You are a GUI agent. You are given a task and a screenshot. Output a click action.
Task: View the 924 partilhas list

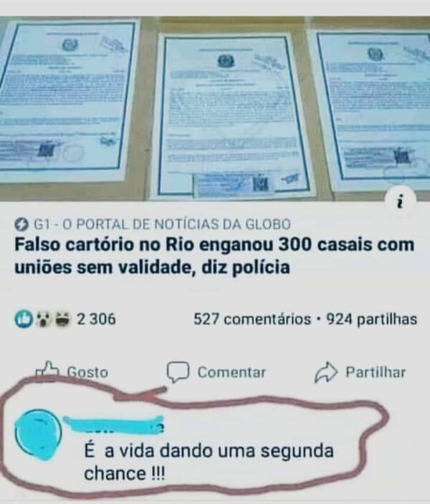coord(372,319)
